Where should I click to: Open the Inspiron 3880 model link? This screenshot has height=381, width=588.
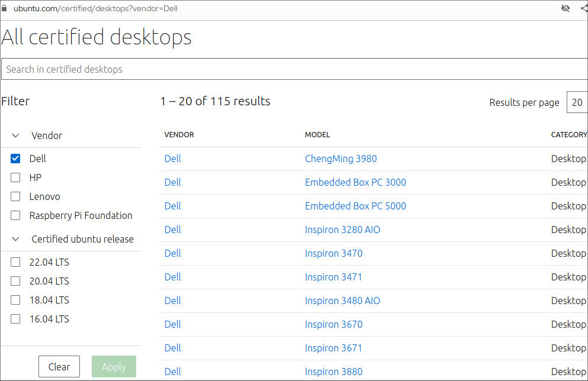(333, 372)
